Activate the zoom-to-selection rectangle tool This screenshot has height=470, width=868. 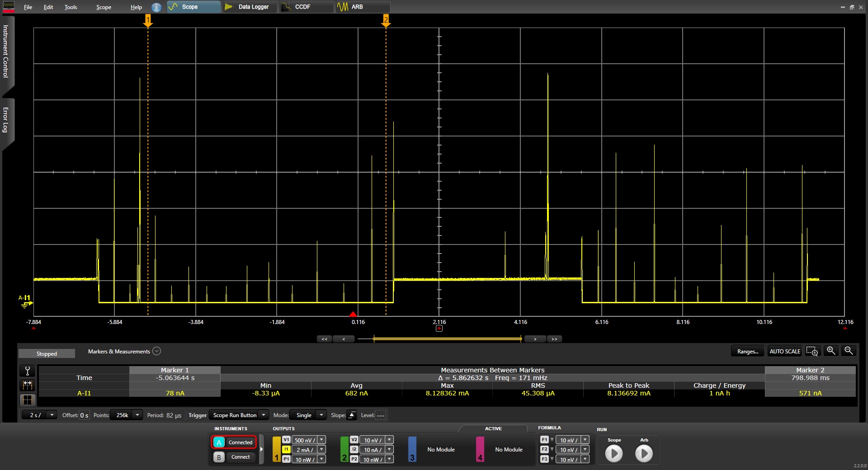pos(812,351)
